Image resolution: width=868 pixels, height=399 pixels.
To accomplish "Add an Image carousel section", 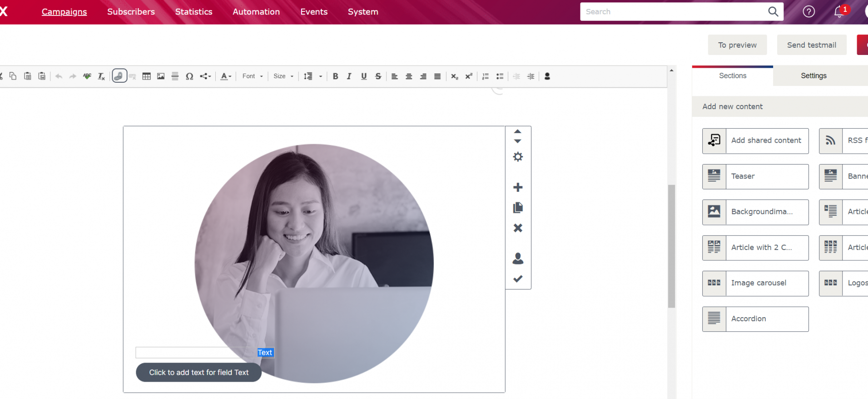I will pyautogui.click(x=755, y=284).
